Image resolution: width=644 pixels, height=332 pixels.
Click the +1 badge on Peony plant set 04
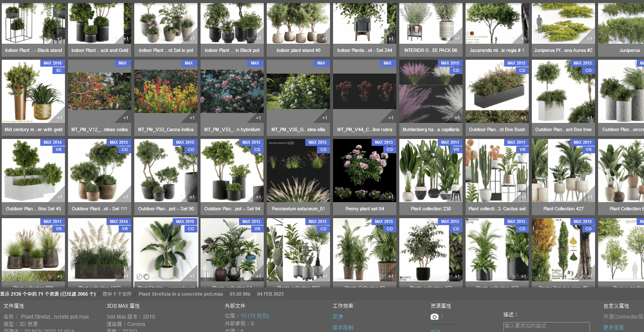tap(390, 197)
